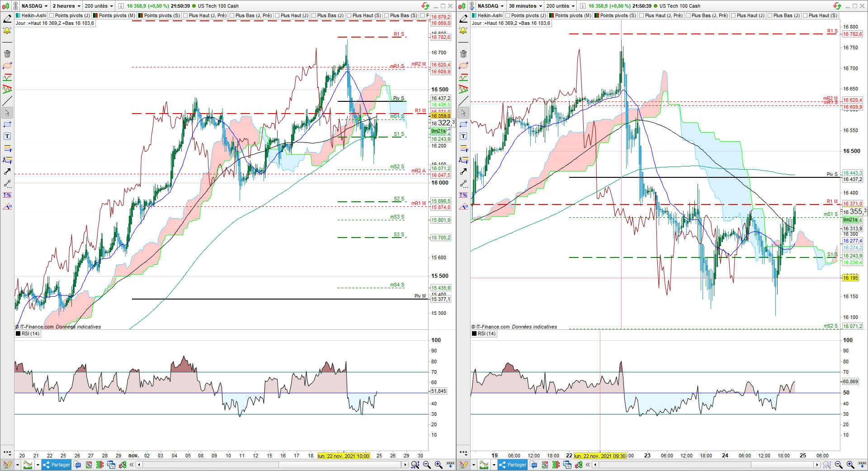The image size is (868, 471).
Task: Choose the cursor pointer tool in left chart
Action: [7, 113]
